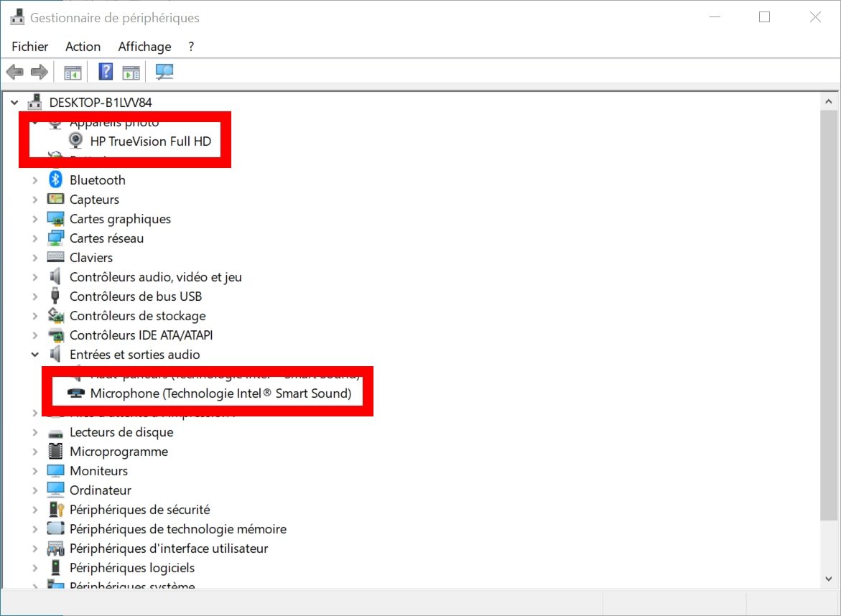Click the speaker icon for Contrôleurs audio, vidéo et jeu
The image size is (841, 616).
tap(55, 276)
